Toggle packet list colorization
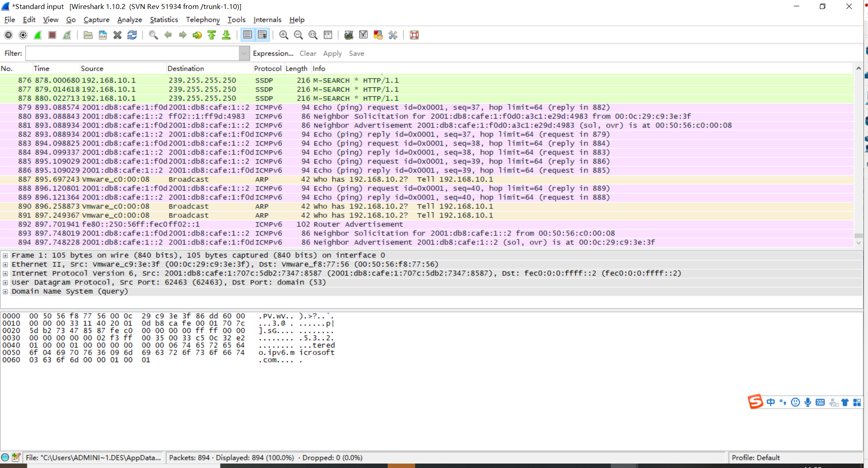This screenshot has width=868, height=468. (247, 35)
